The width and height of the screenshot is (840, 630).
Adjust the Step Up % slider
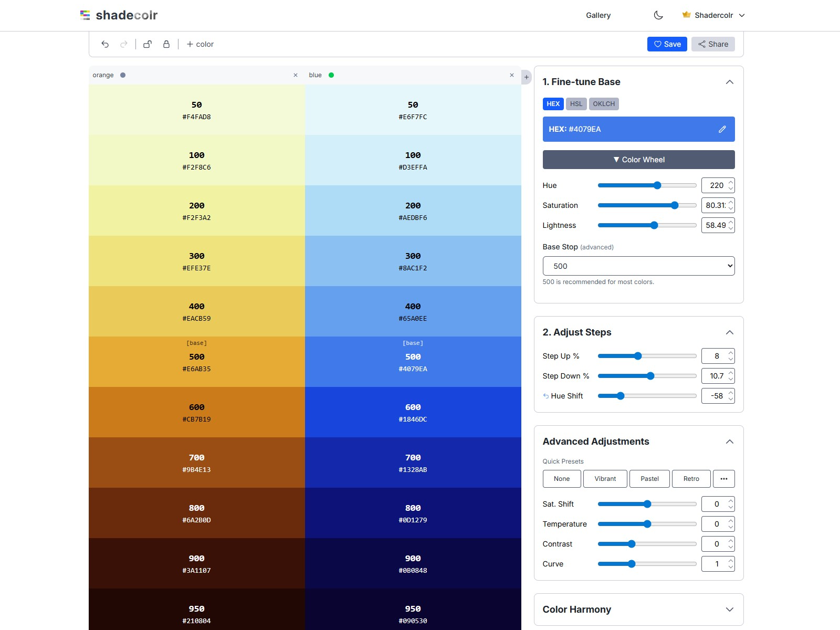point(647,356)
